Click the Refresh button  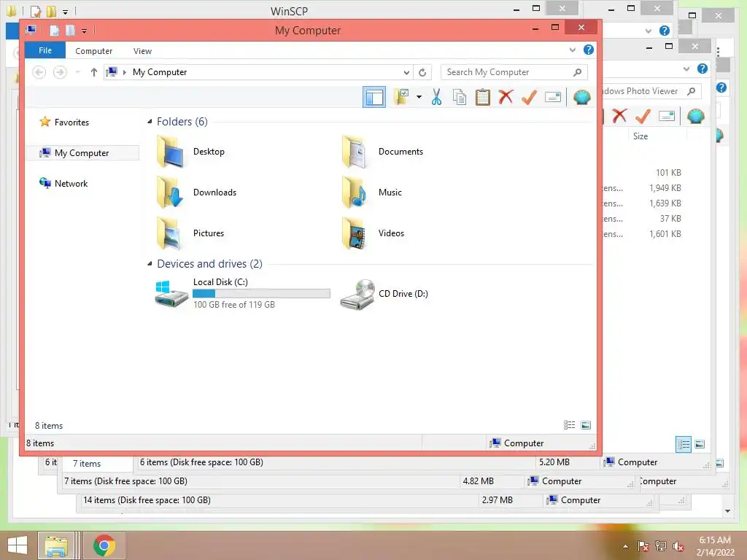[422, 72]
